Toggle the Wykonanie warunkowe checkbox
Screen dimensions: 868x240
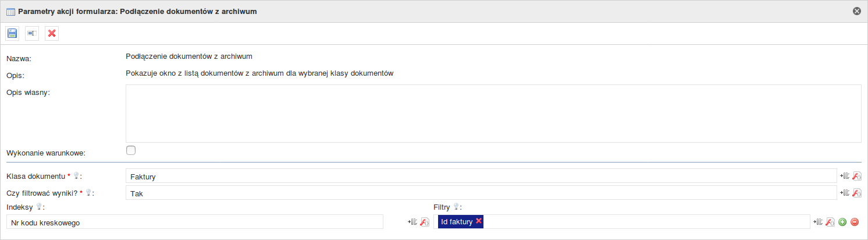[131, 150]
